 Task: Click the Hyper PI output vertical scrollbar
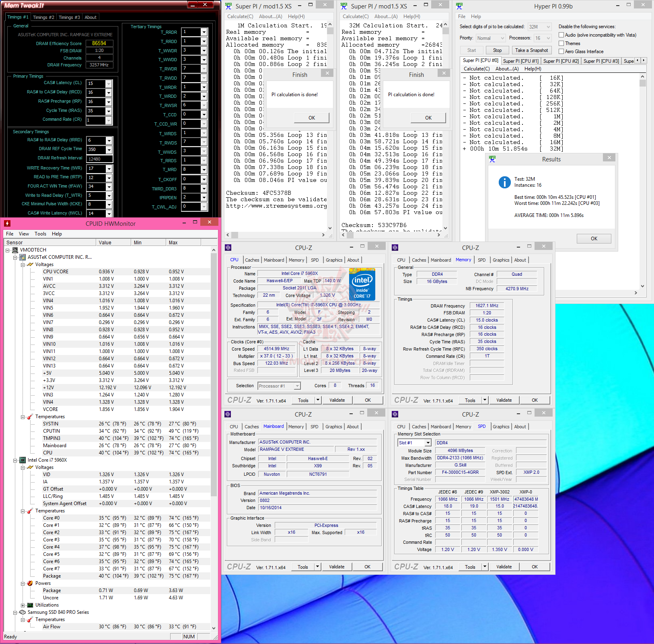642,181
